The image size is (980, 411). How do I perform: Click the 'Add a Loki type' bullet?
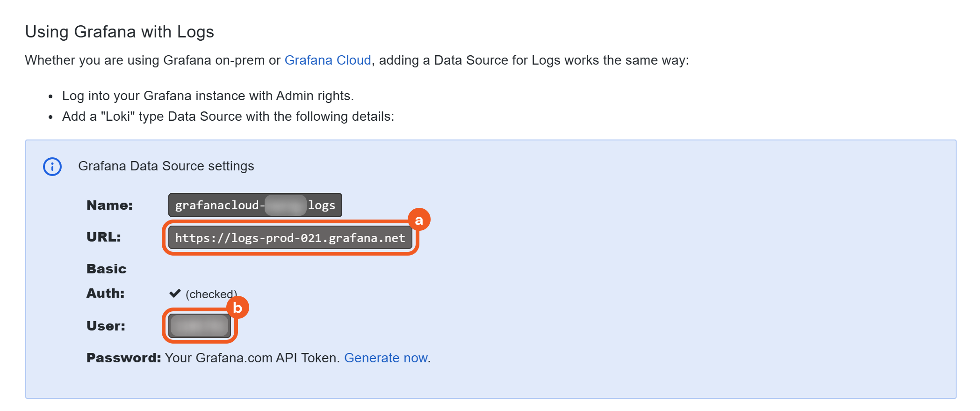pos(228,117)
